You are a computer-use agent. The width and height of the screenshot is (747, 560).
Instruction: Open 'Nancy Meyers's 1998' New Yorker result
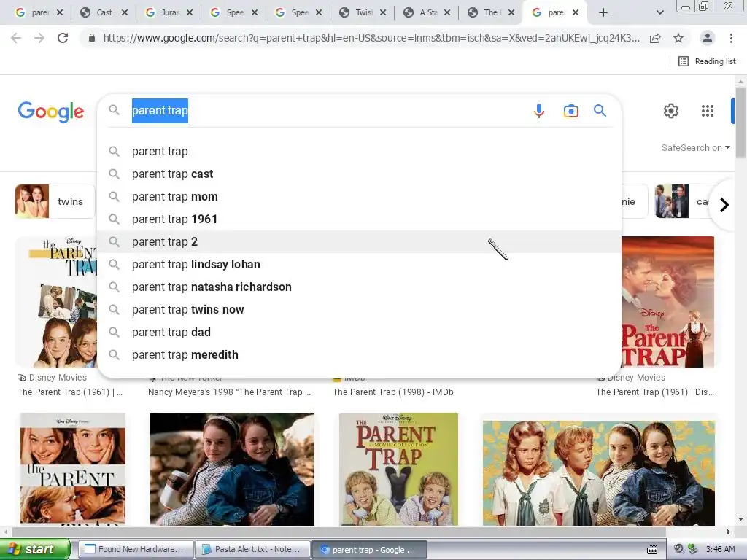pos(229,392)
